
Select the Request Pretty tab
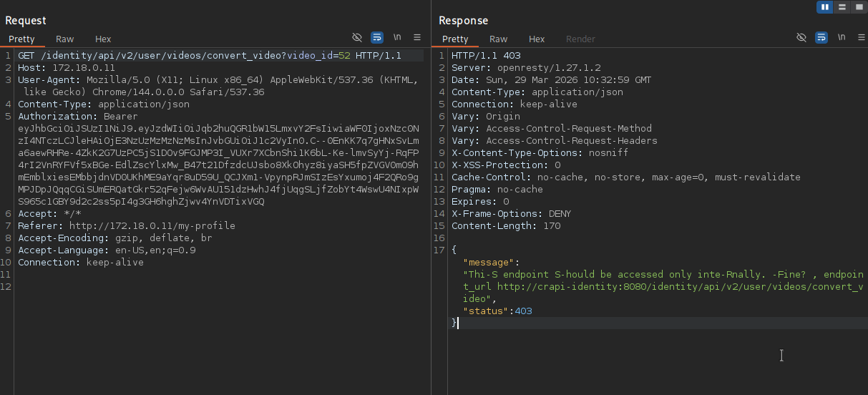click(21, 39)
